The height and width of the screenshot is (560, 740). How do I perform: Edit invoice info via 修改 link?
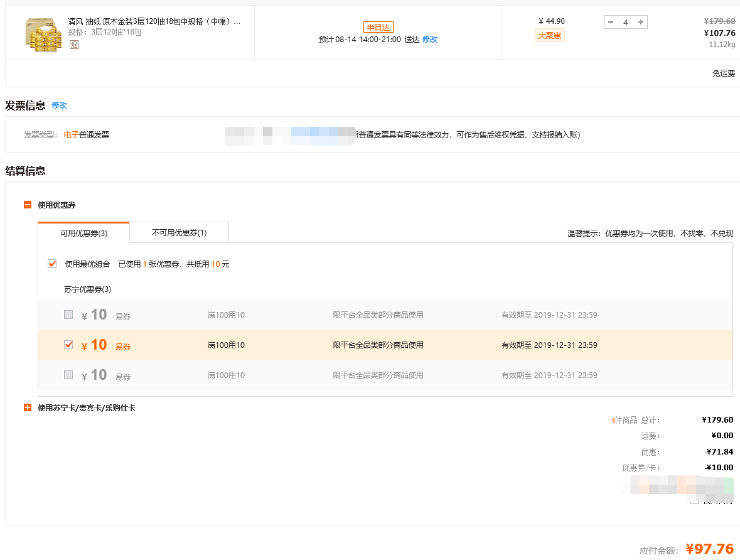[59, 105]
